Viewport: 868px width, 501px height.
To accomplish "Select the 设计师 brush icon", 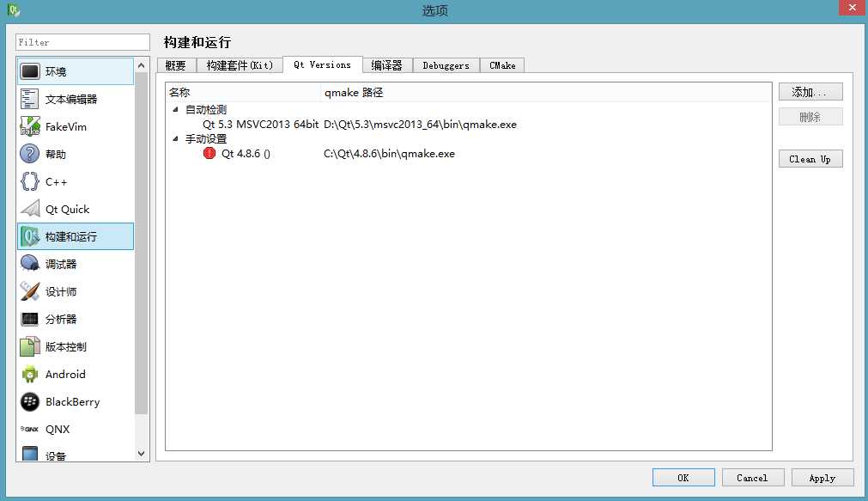I will 30,291.
